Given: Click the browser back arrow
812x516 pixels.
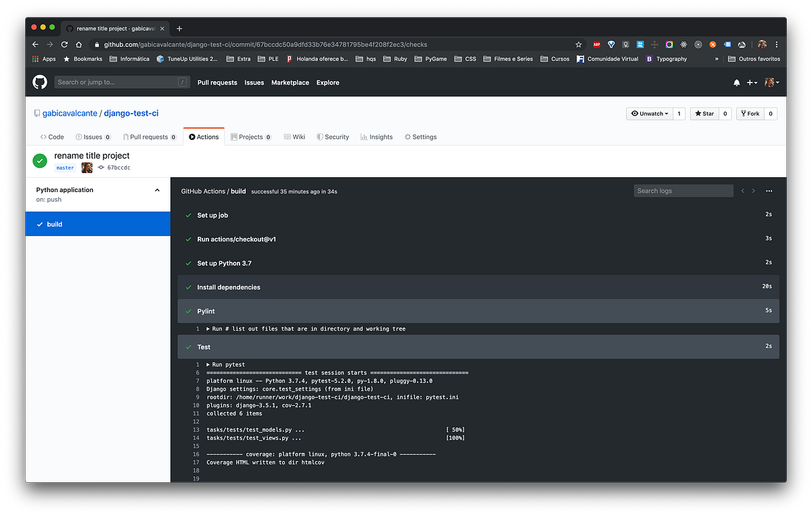Looking at the screenshot, I should click(35, 43).
